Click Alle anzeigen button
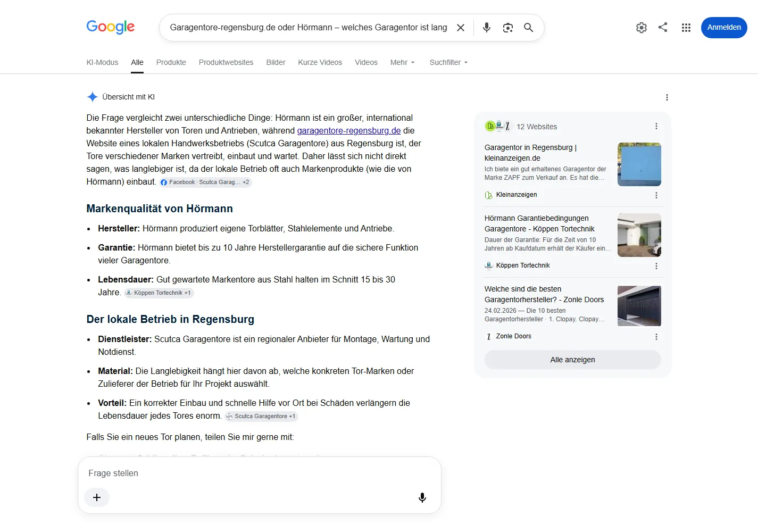The width and height of the screenshot is (766, 532). [573, 360]
